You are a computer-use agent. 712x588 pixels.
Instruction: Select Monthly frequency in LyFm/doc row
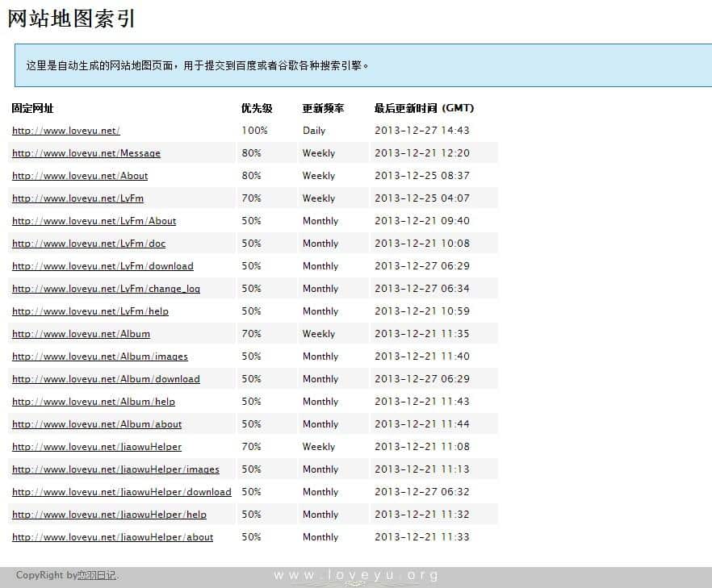[320, 244]
